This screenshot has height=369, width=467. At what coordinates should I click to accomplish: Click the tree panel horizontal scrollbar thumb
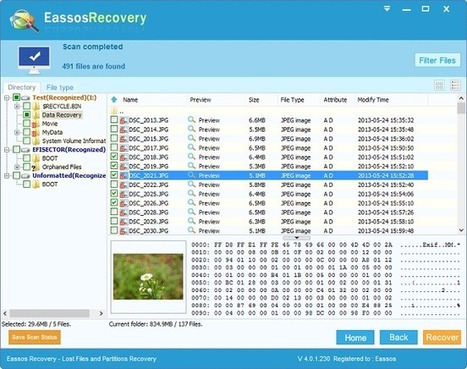pos(49,313)
